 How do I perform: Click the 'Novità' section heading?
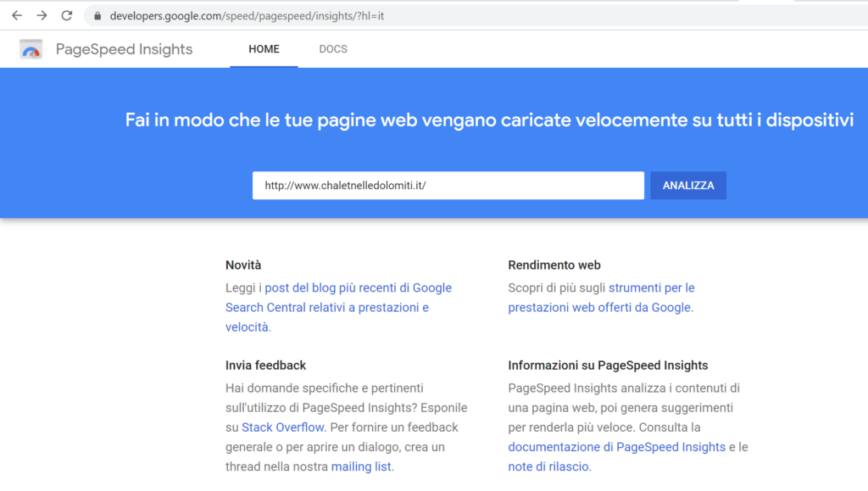point(243,265)
